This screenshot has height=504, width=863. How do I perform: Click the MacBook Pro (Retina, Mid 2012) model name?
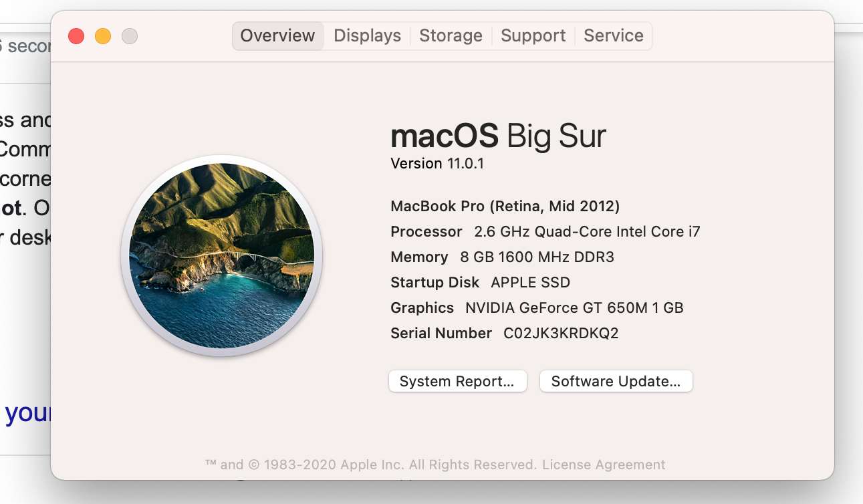(505, 207)
